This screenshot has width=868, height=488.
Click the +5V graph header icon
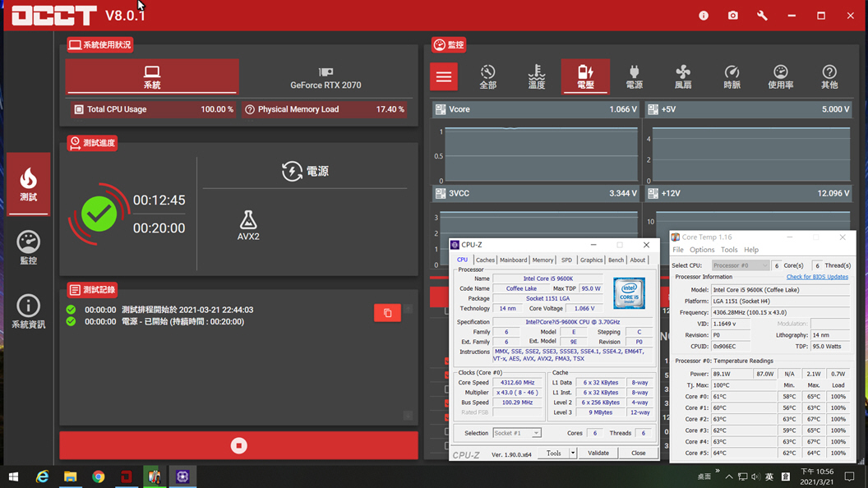coord(653,109)
